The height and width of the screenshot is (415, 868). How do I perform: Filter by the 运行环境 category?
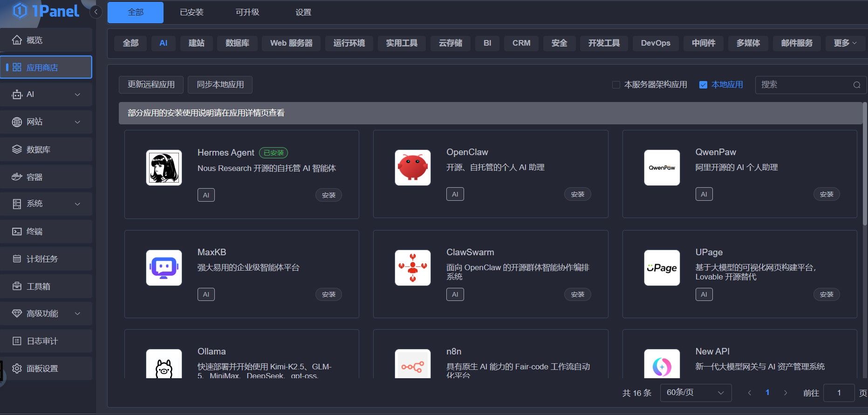click(349, 43)
